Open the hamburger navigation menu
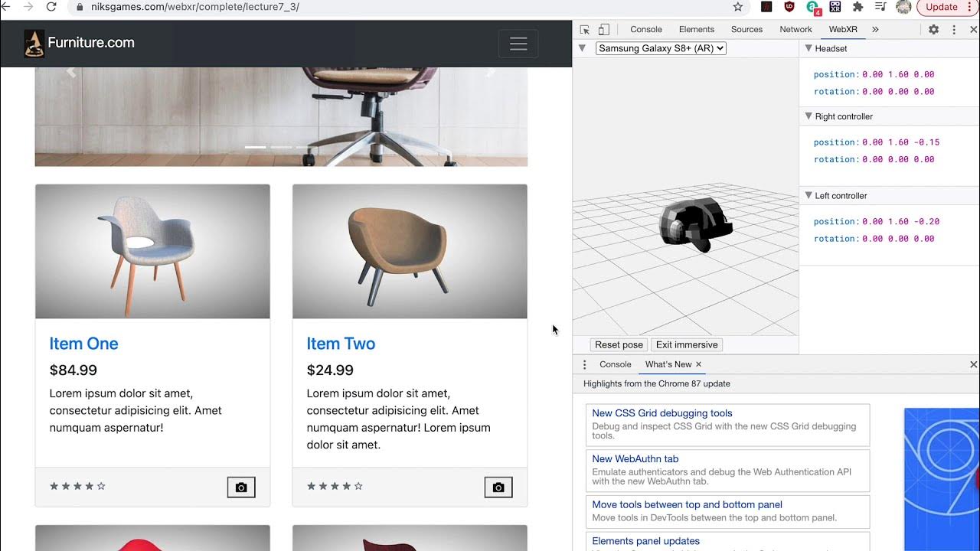Viewport: 980px width, 551px height. (518, 44)
